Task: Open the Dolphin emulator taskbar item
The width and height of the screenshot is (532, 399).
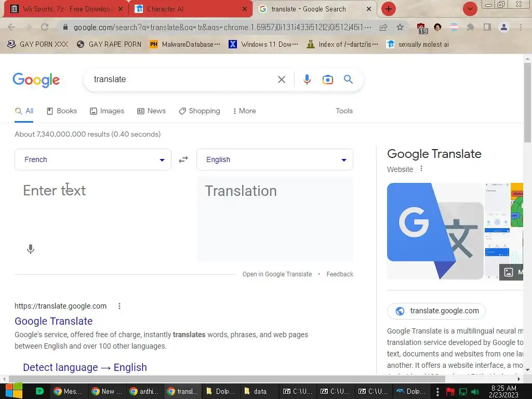Action: click(x=411, y=391)
